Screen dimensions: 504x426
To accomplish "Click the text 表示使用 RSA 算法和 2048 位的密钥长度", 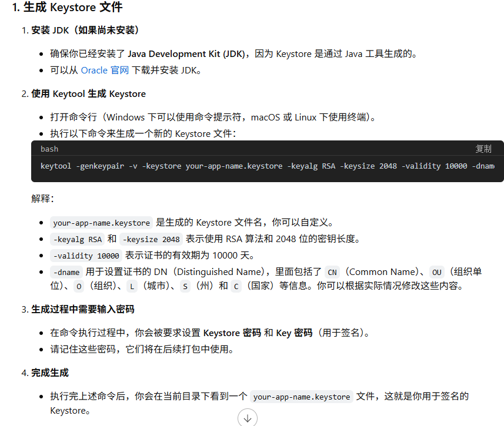I will click(273, 239).
